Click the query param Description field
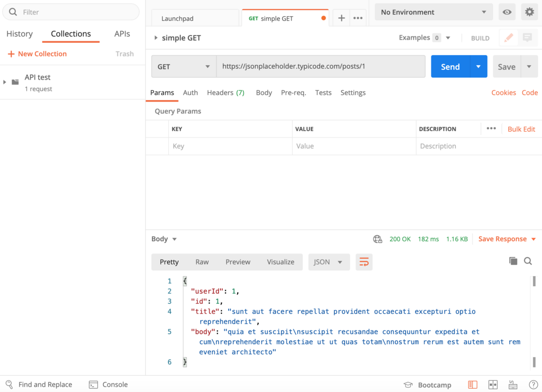This screenshot has width=542, height=392. pos(478,146)
